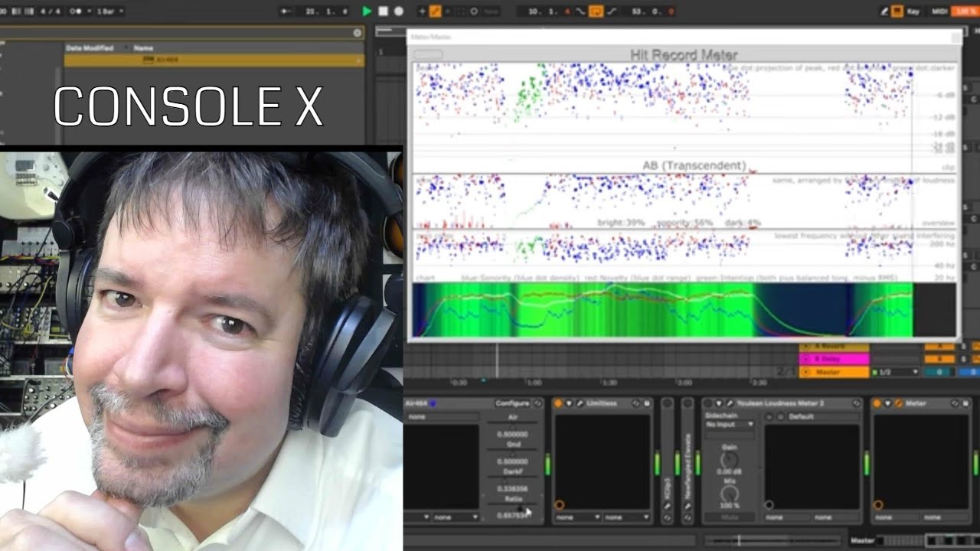Toggle the orange panel icon beside Key
This screenshot has height=551, width=980.
click(x=897, y=11)
